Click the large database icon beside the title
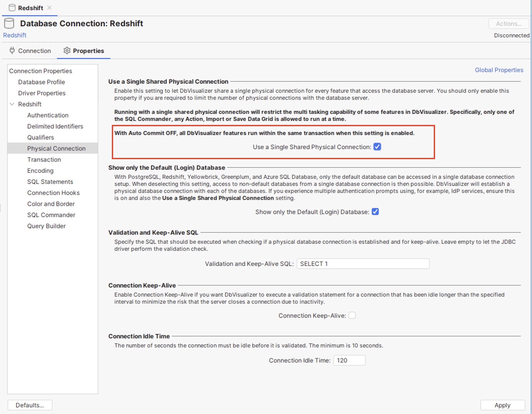This screenshot has width=532, height=414. pyautogui.click(x=9, y=23)
